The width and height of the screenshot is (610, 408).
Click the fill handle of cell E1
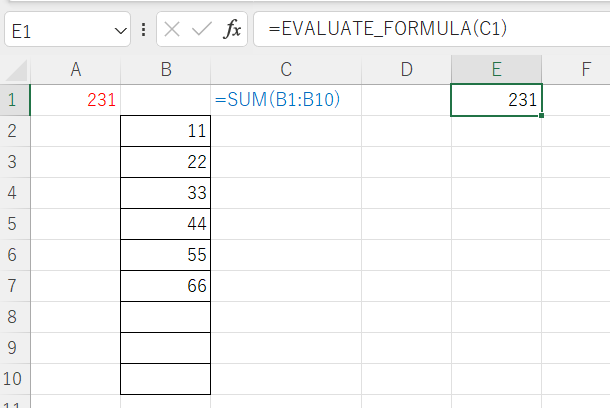[542, 116]
